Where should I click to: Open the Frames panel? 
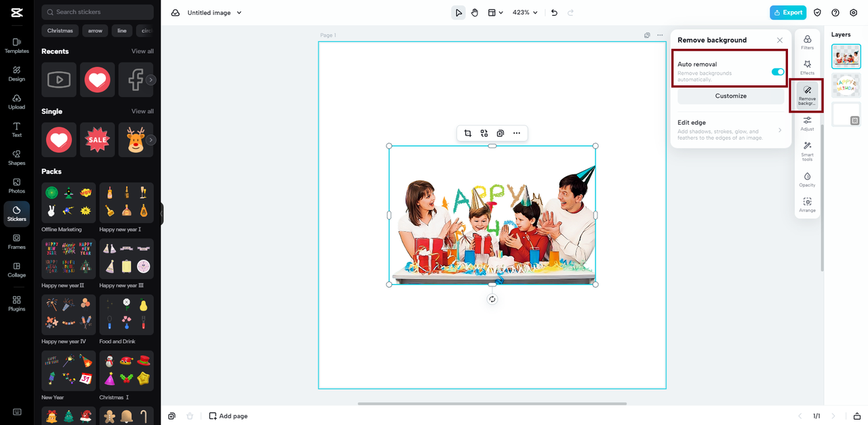point(16,241)
